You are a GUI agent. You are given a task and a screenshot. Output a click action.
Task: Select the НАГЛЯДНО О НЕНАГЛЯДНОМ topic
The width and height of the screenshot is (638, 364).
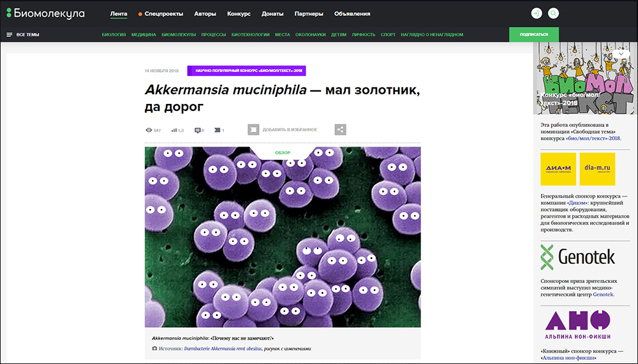point(432,34)
